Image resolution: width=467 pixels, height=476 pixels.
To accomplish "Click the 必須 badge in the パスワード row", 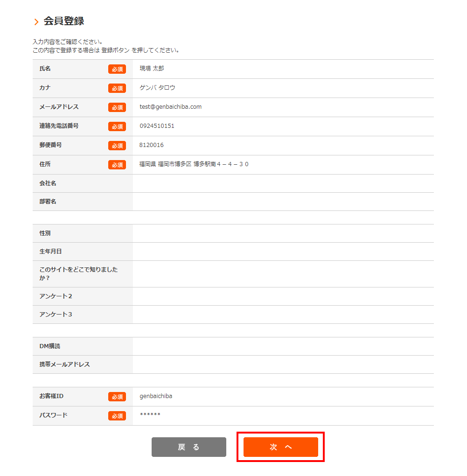I will click(117, 416).
